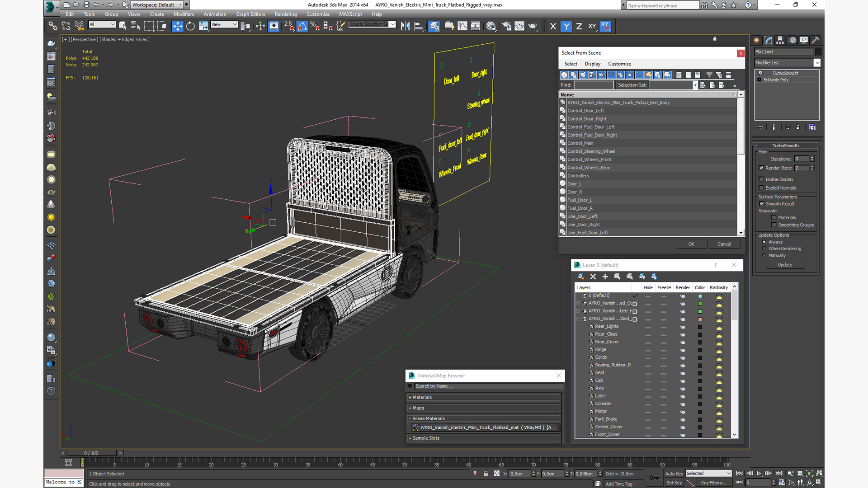The height and width of the screenshot is (488, 868).
Task: Toggle selection lock padlock icon
Action: [486, 474]
